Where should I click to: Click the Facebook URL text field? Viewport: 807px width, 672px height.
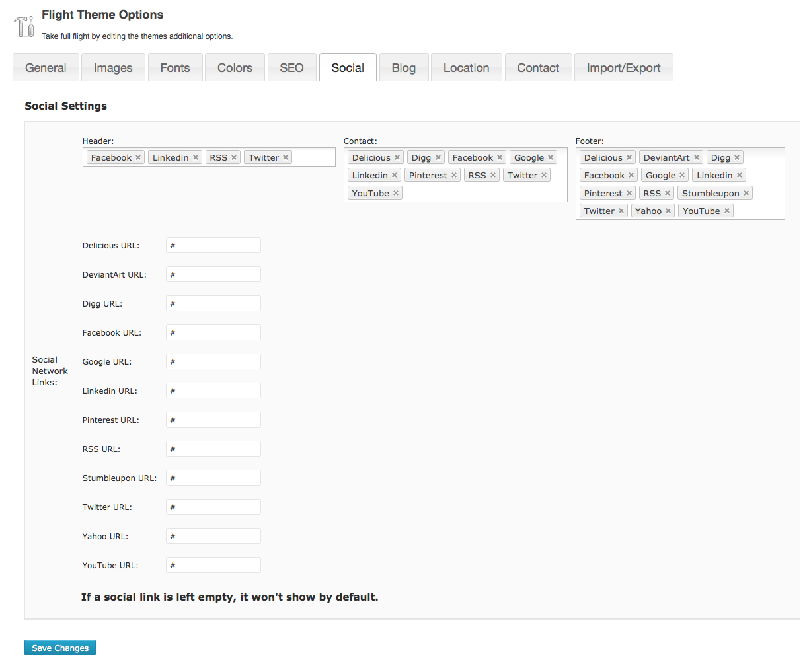pos(213,332)
